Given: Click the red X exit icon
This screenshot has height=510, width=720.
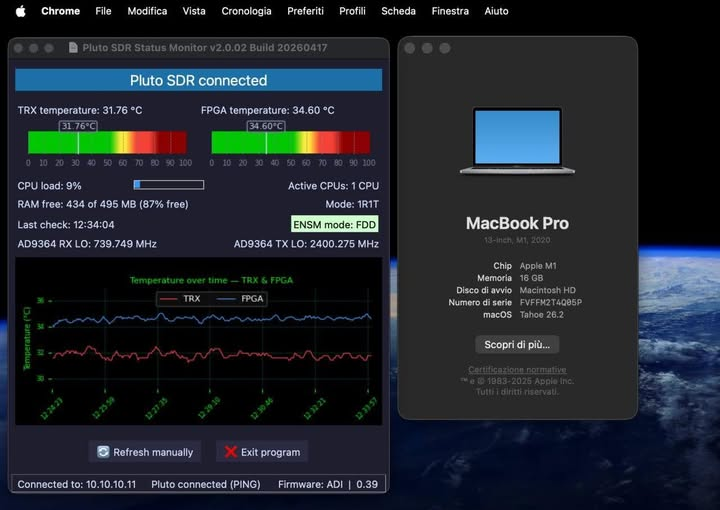Looking at the screenshot, I should (231, 452).
